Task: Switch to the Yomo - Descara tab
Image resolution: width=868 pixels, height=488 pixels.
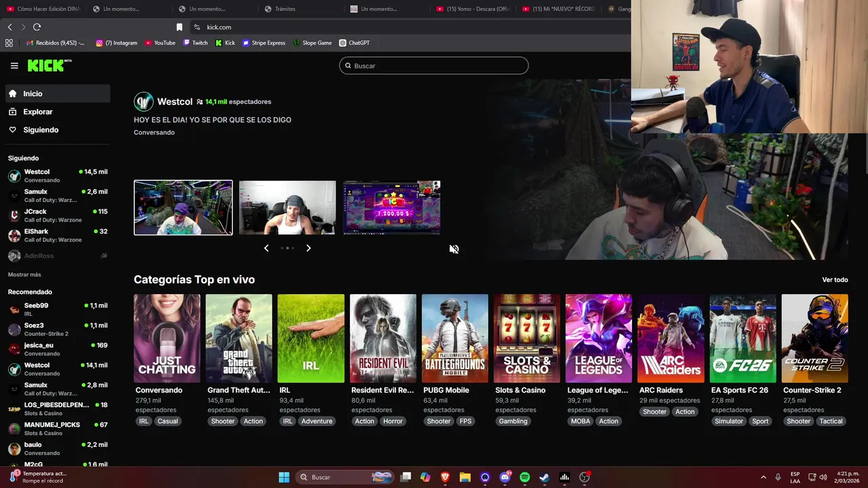Action: point(473,9)
